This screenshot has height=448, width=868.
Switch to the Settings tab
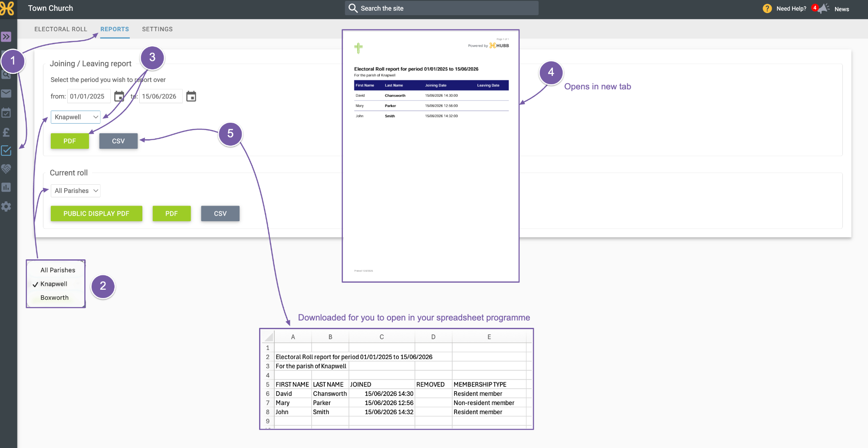click(x=157, y=29)
